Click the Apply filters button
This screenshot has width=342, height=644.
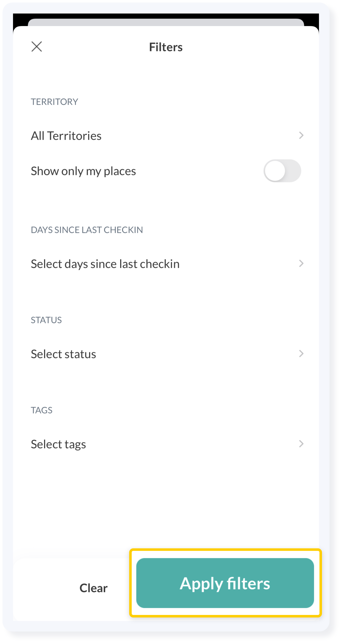point(225,583)
